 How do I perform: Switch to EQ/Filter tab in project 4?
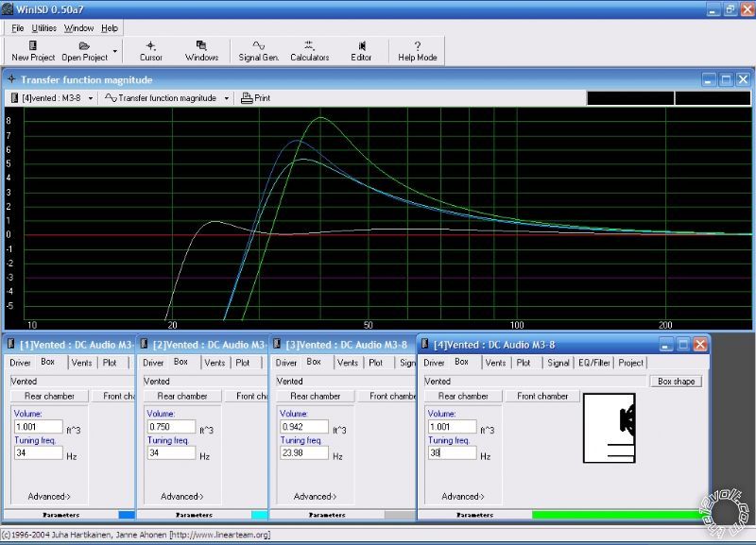coord(595,363)
